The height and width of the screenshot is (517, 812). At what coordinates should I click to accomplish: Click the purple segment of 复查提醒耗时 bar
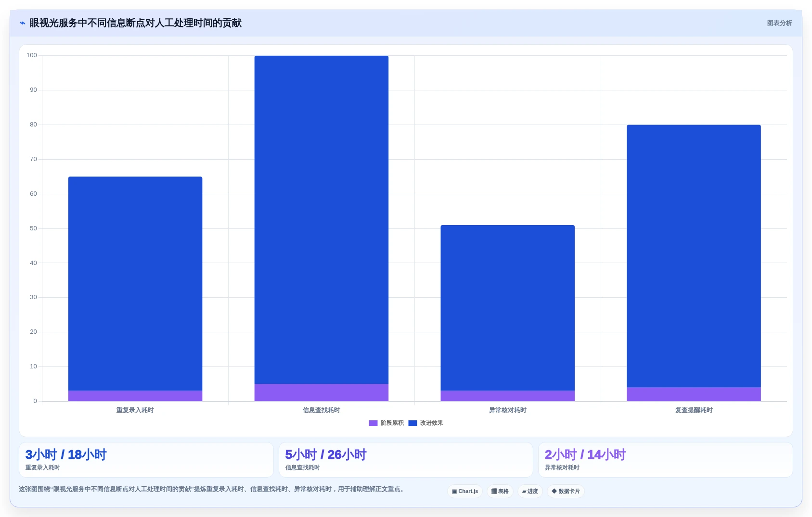tap(694, 394)
